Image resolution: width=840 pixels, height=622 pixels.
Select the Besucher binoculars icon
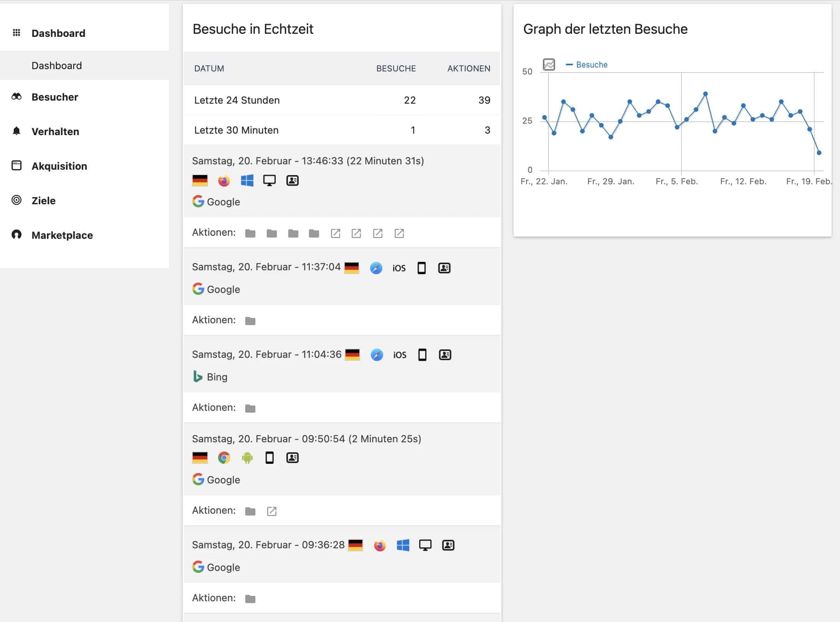click(x=17, y=97)
